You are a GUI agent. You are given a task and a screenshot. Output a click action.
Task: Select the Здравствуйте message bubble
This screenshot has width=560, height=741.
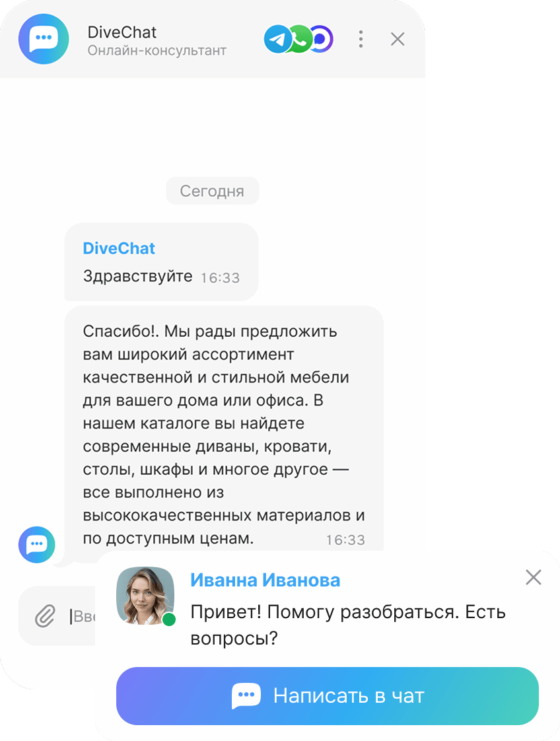coord(161,262)
